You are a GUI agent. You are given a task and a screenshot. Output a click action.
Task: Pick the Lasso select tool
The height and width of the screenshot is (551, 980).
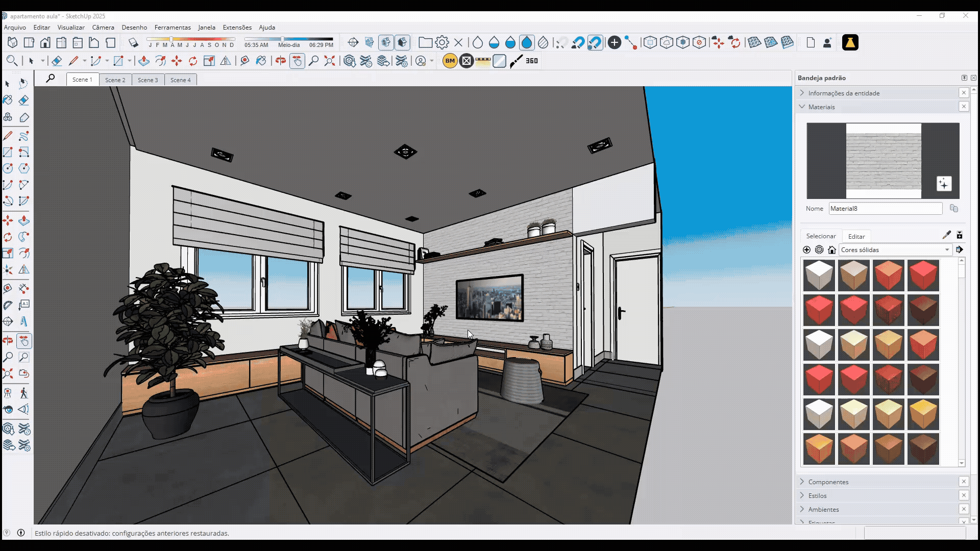pyautogui.click(x=23, y=83)
